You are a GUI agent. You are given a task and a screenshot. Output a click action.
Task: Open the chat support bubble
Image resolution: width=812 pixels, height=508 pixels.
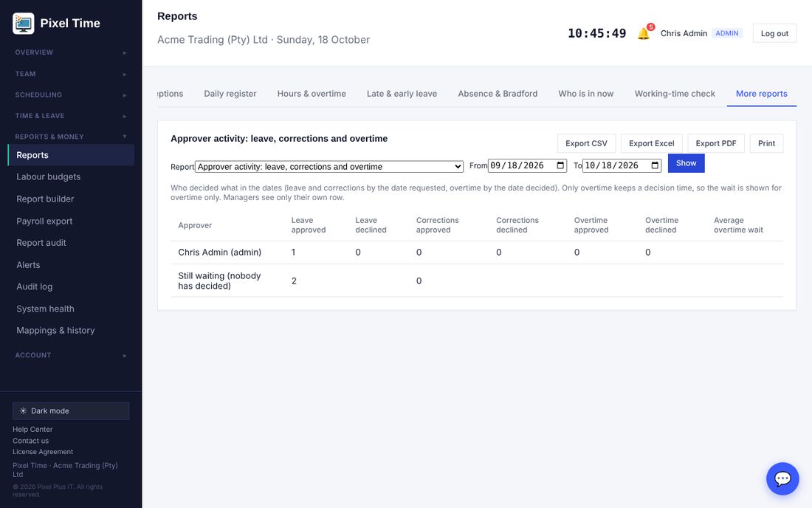(x=782, y=478)
